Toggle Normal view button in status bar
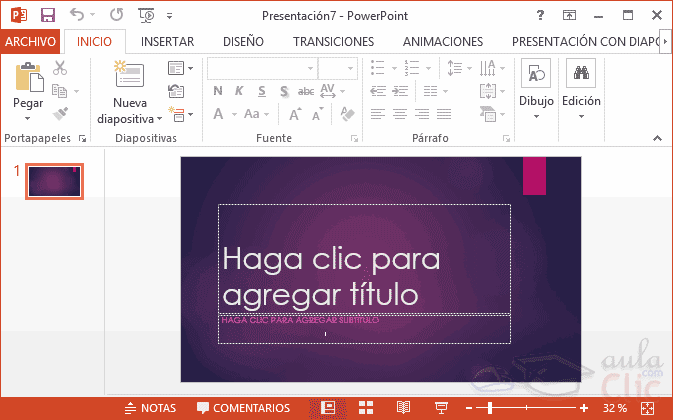Screen dimensions: 673x420 pos(327,408)
